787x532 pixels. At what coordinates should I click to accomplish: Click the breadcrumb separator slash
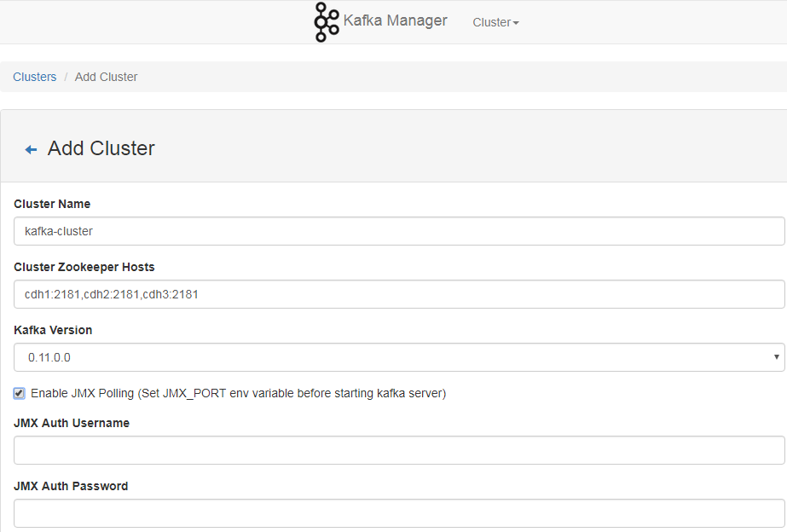(x=65, y=77)
